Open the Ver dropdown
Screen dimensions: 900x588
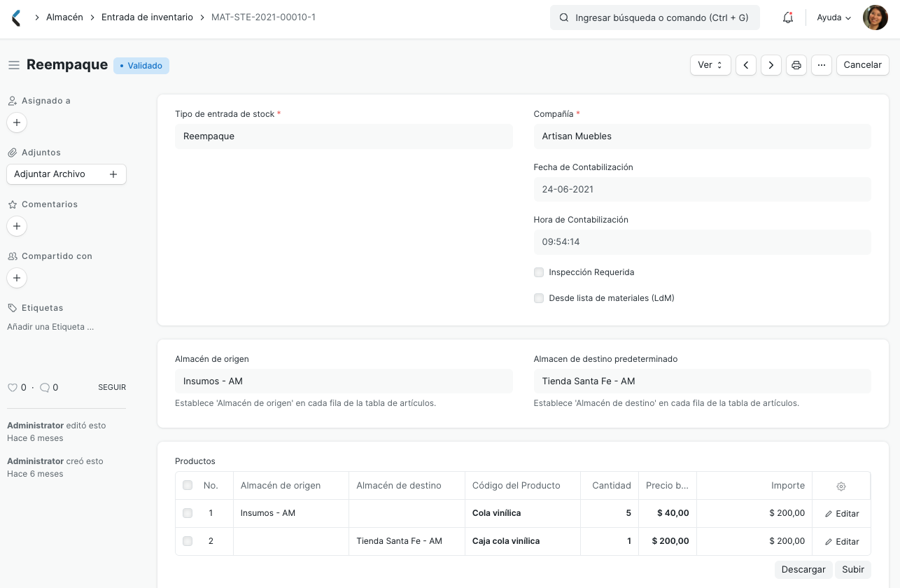click(710, 65)
